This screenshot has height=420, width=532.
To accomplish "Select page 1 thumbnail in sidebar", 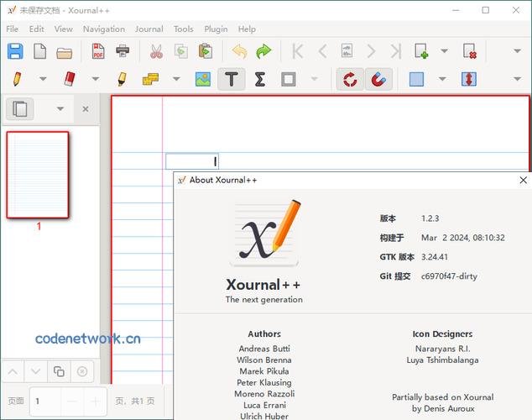I will tap(38, 175).
